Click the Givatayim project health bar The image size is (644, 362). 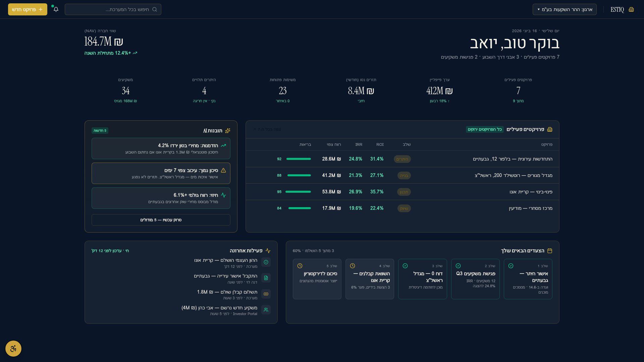click(x=299, y=159)
